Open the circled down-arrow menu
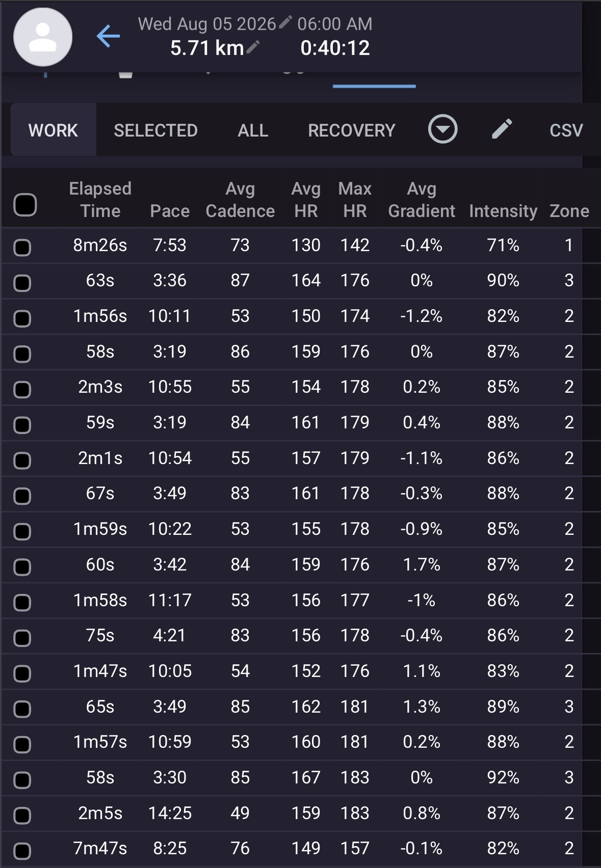The width and height of the screenshot is (601, 868). pyautogui.click(x=442, y=129)
